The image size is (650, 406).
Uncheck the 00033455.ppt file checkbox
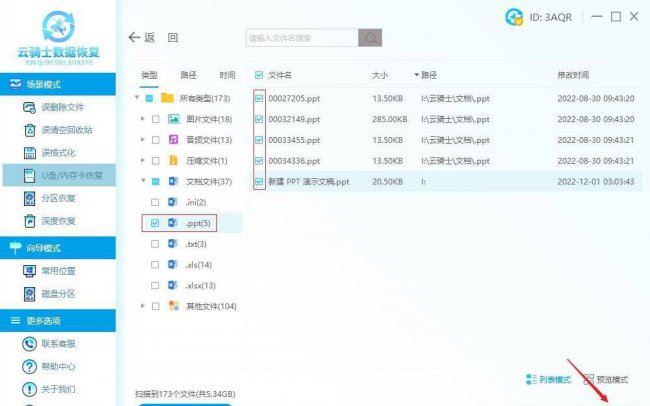(259, 140)
